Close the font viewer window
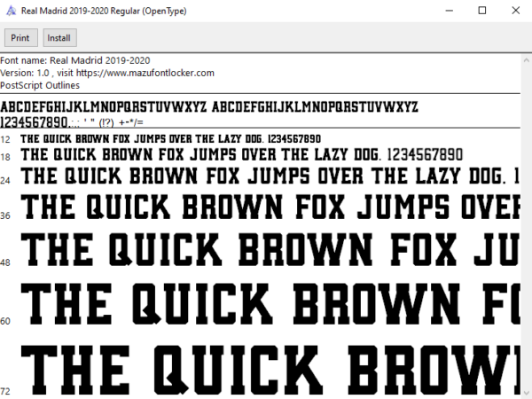The width and height of the screenshot is (532, 399). coord(515,11)
